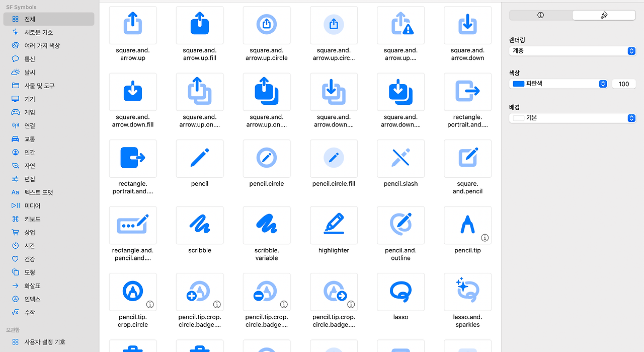Select the square.and.arrow.up with warning triangle symbol
This screenshot has width=644, height=352.
point(401,25)
